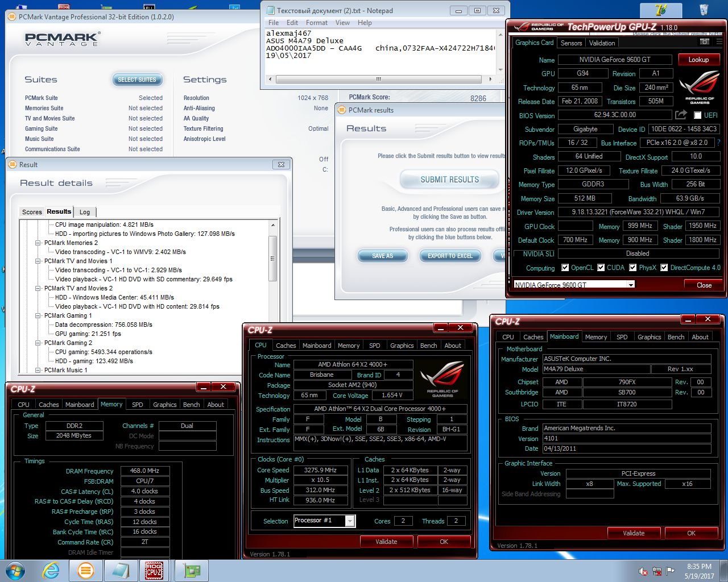The image size is (728, 582).
Task: Click the Bus Interface question mark icon
Action: (718, 143)
